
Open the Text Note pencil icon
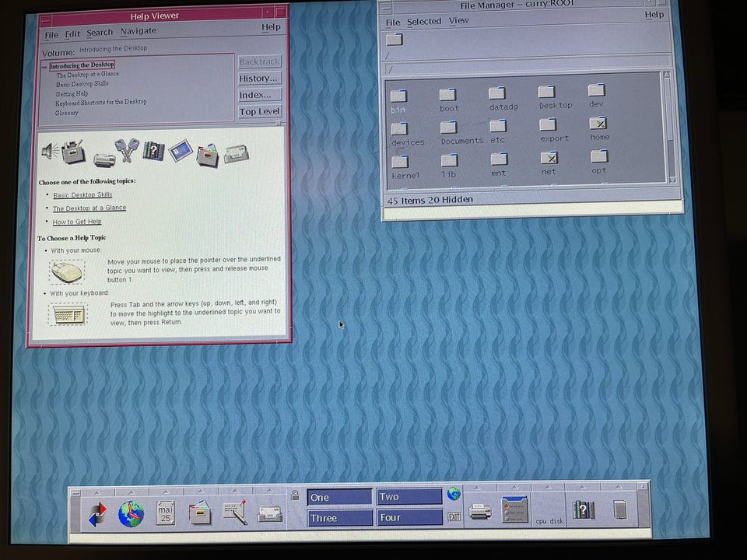coord(235,513)
